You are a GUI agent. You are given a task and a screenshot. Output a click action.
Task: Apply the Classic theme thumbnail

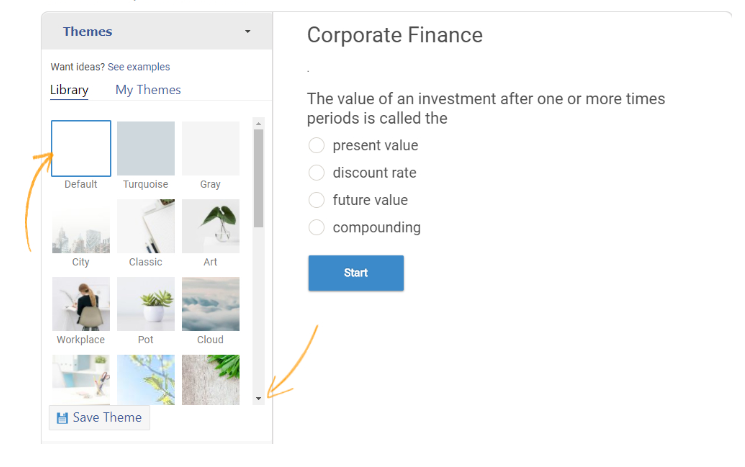pyautogui.click(x=146, y=226)
